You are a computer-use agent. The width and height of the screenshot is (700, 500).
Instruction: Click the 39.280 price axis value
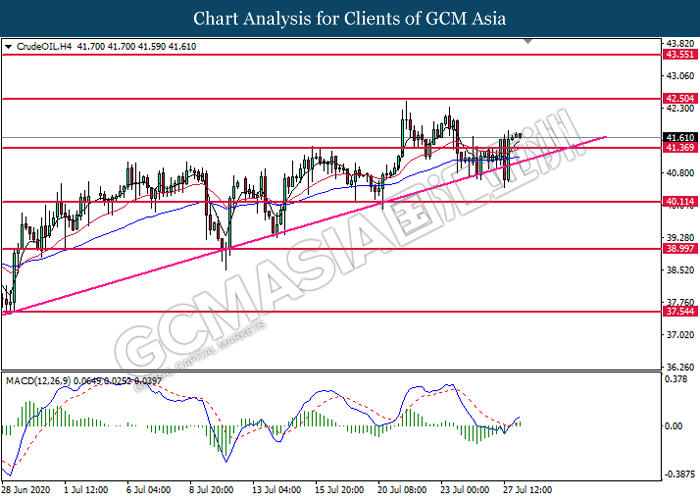tap(680, 238)
